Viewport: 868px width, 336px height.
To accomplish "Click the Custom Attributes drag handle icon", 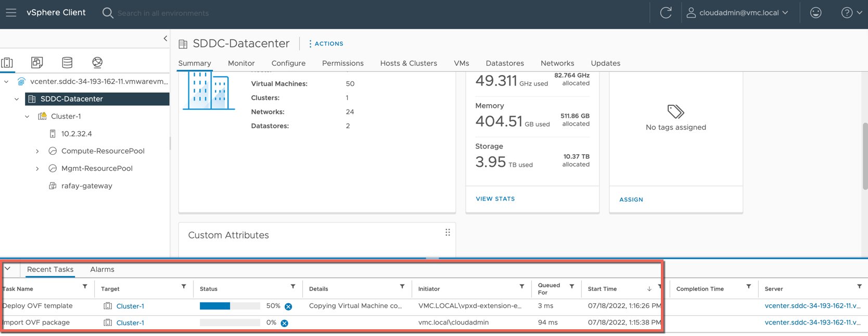I will coord(448,232).
